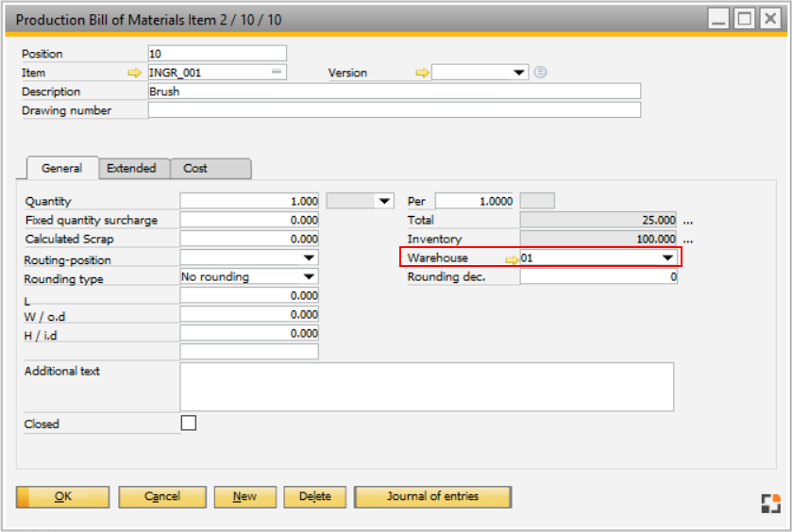Click the Version link arrow icon
The width and height of the screenshot is (792, 532).
[422, 74]
